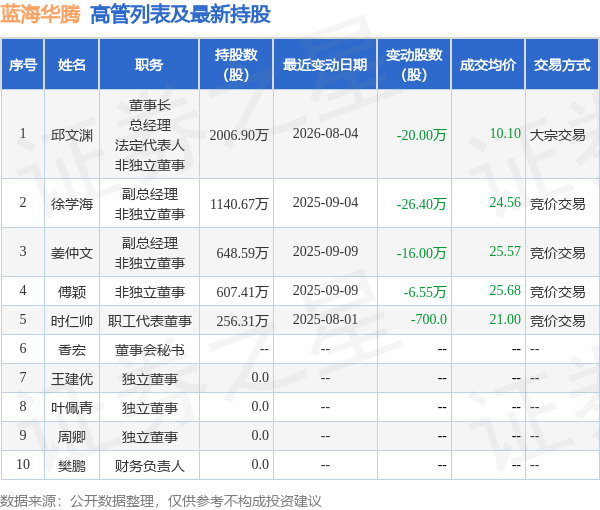This screenshot has height=510, width=600.
Task: Click the name 时仁帅
Action: coord(72,321)
